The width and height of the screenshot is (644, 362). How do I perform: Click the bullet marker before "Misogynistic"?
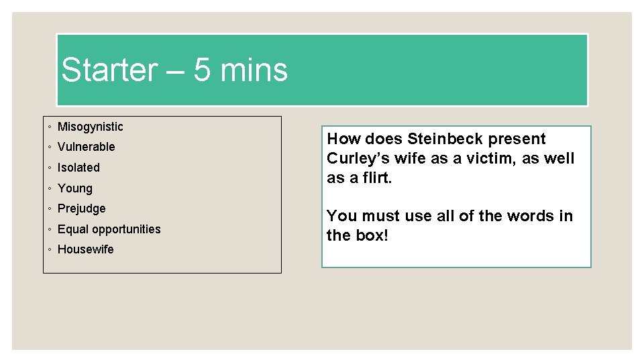[50, 127]
